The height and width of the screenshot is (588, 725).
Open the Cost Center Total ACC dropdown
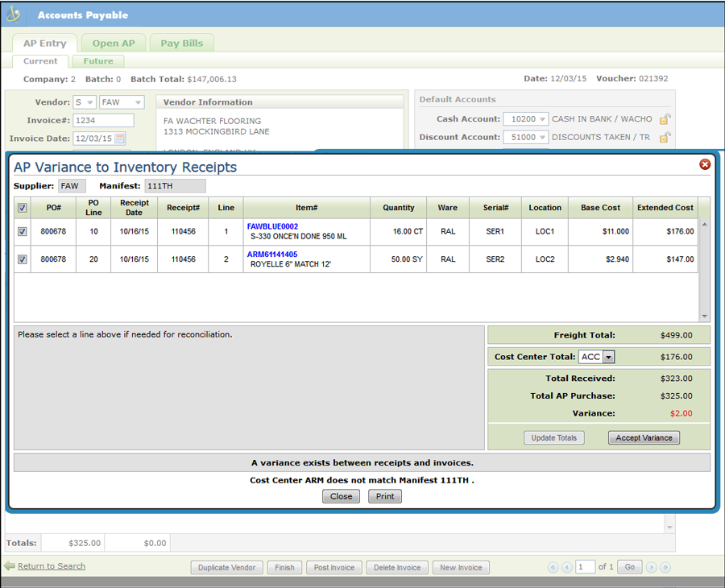point(608,357)
